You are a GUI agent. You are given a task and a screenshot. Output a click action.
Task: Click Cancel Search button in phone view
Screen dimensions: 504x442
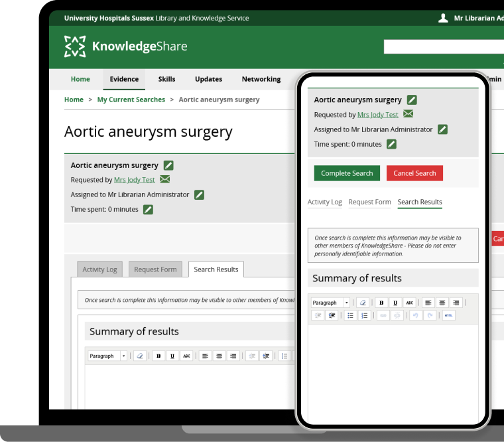[x=414, y=173]
